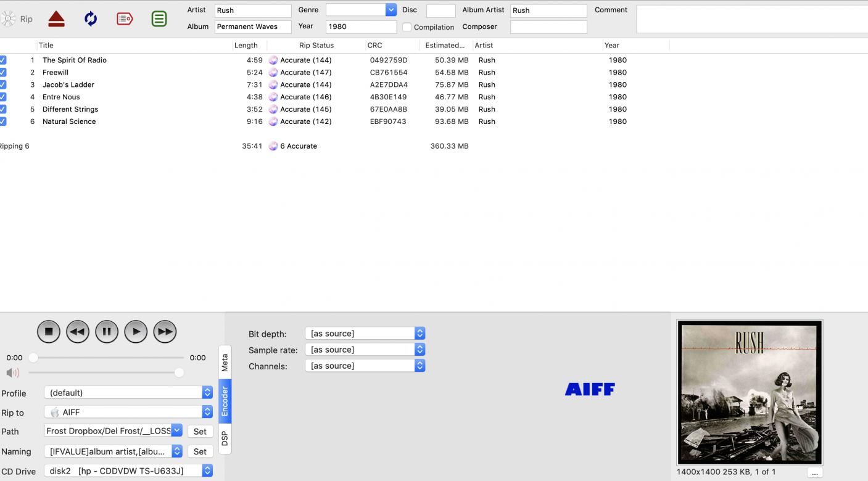
Task: Click the green list options icon
Action: click(x=159, y=19)
